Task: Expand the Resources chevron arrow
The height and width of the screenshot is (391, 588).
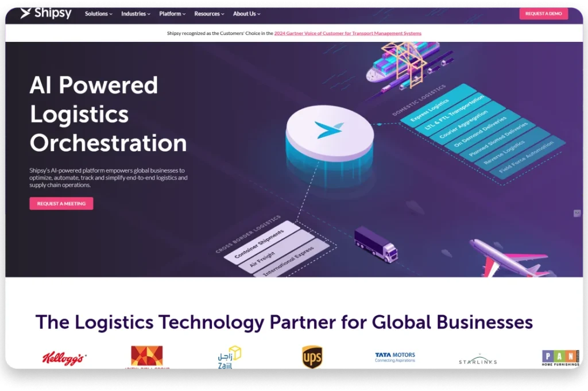Action: (x=223, y=14)
